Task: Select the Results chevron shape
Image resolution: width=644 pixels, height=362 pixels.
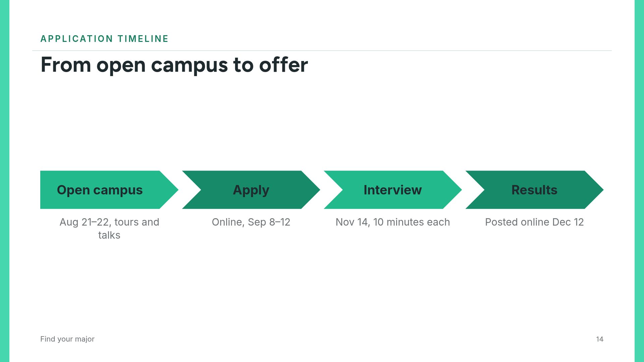Action: pos(535,190)
